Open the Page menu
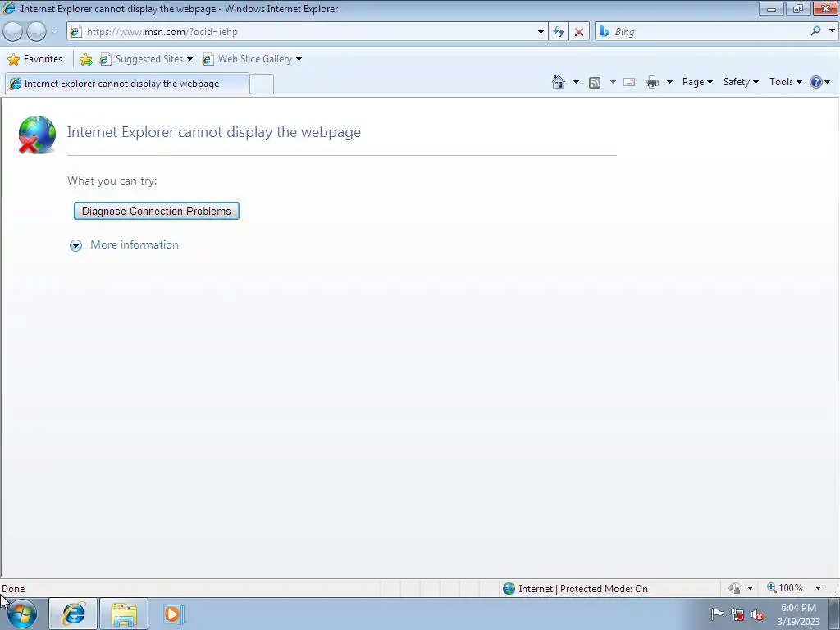 (x=697, y=82)
